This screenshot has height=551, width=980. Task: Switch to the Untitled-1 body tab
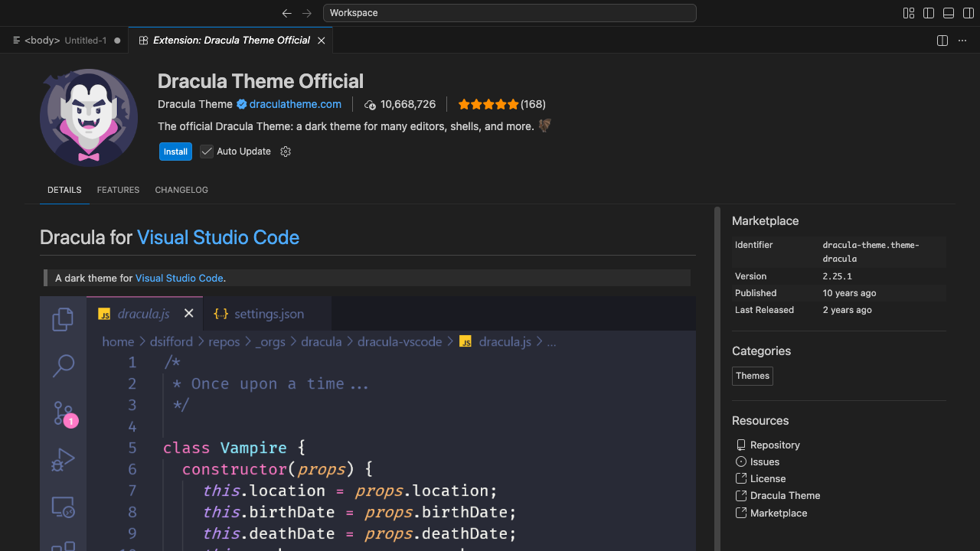pyautogui.click(x=65, y=41)
